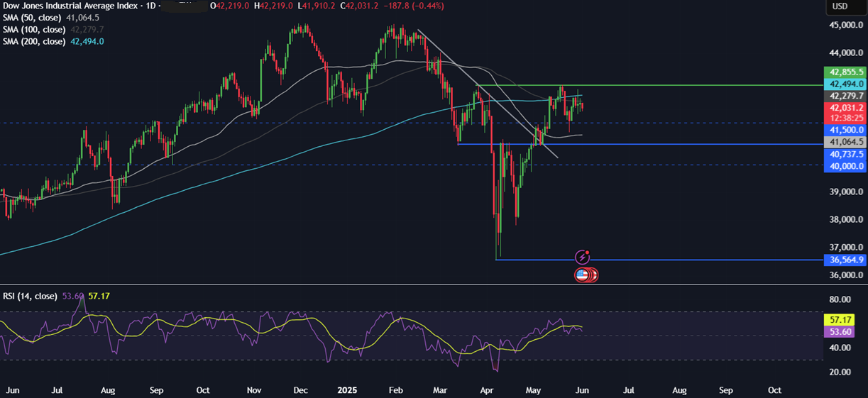This screenshot has height=398, width=868.
Task: Click the Nov label on the time axis
Action: 255,390
